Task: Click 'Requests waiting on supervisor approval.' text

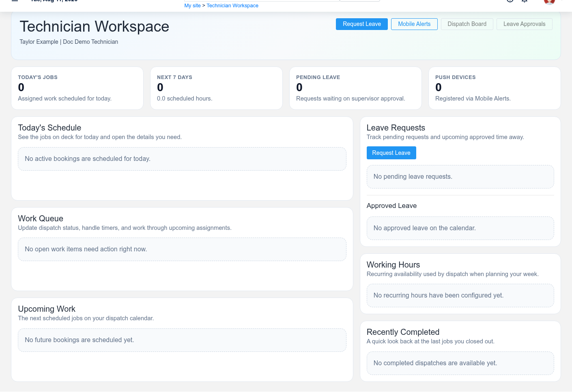Action: pos(351,99)
